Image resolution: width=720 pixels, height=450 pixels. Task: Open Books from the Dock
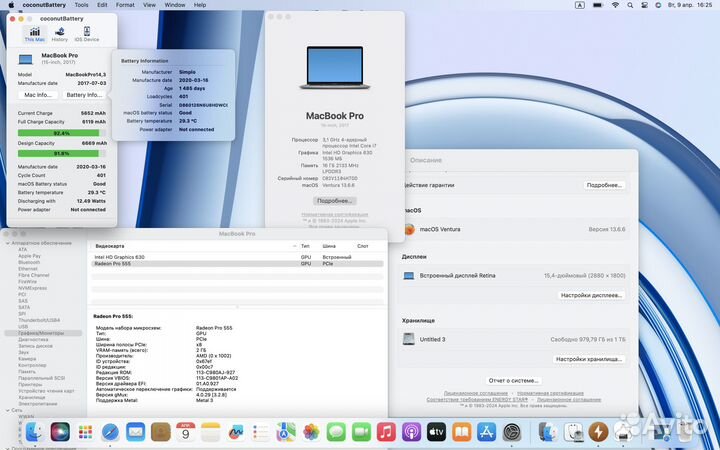pos(461,432)
